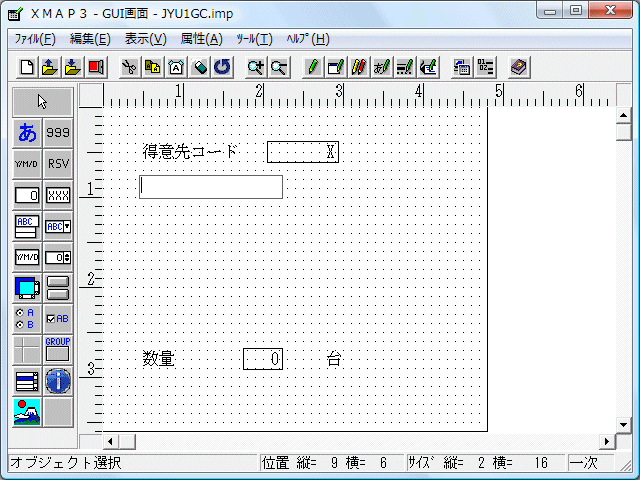Select the cyan screen window tool
This screenshot has height=480, width=640.
click(x=27, y=288)
